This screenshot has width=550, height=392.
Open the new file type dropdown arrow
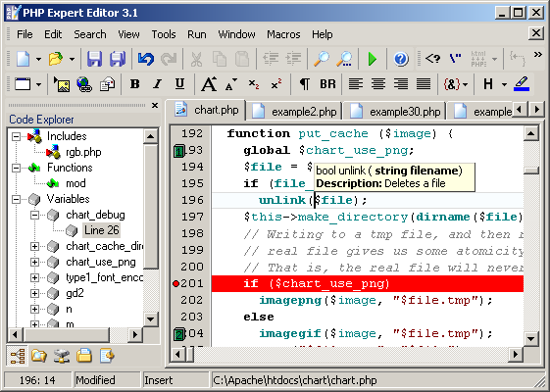(38, 59)
